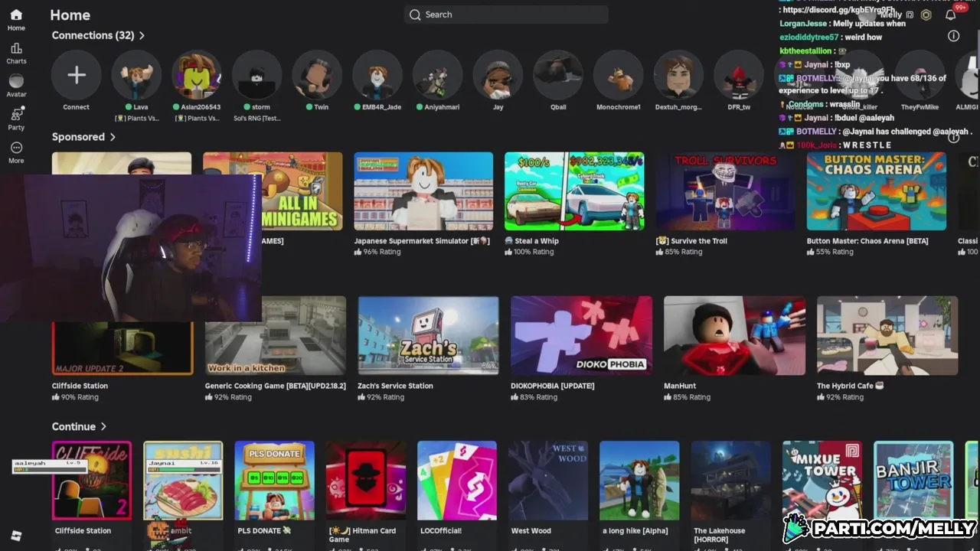Continue playing Mixue Tower tile
Image resolution: width=980 pixels, height=551 pixels.
click(x=822, y=481)
